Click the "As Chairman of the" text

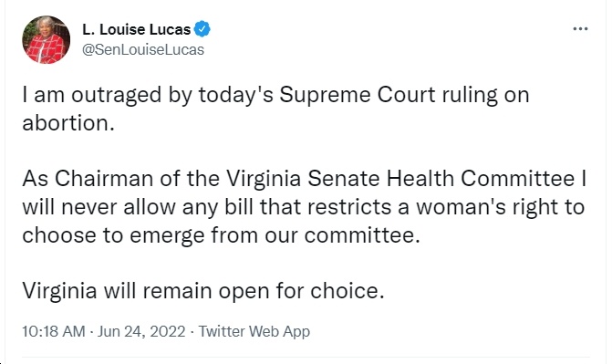(121, 179)
